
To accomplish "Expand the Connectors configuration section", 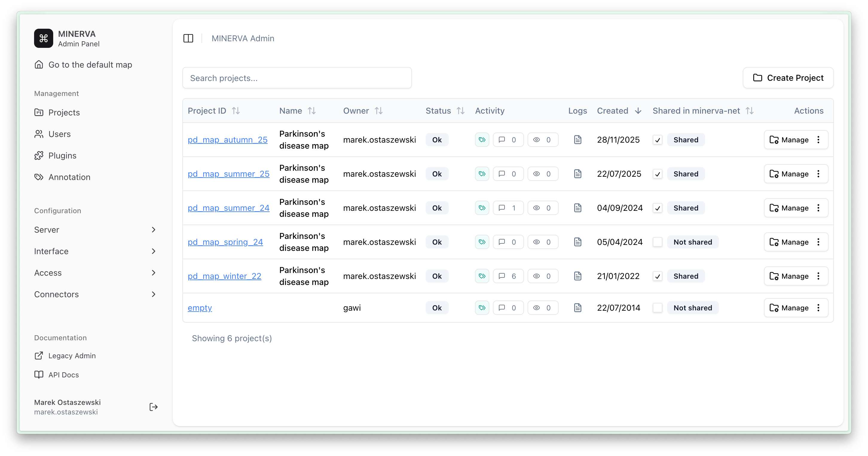I will [x=95, y=294].
